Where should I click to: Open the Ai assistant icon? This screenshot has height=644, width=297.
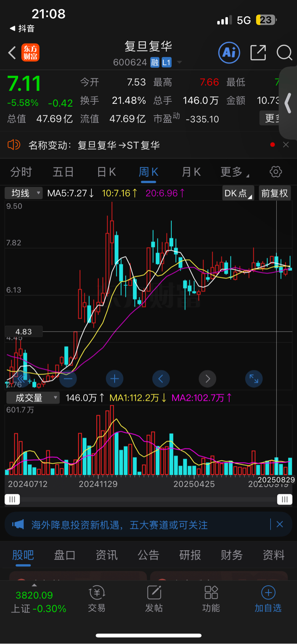click(229, 52)
